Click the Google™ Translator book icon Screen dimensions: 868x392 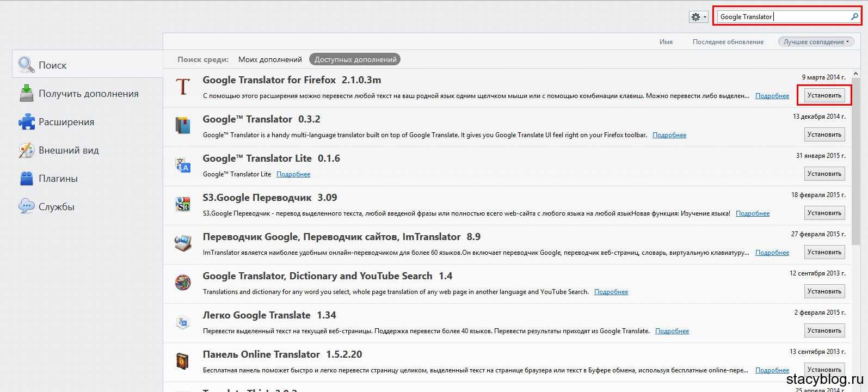[182, 126]
